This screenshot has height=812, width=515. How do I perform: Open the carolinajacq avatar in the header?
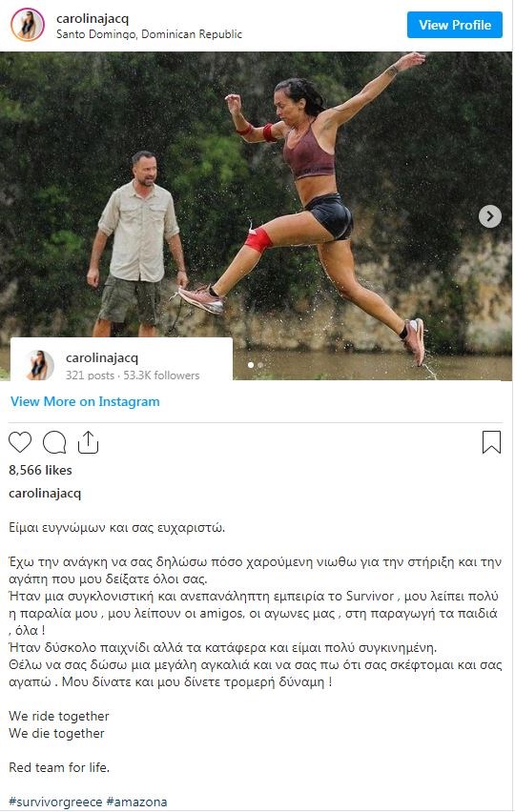coord(27,25)
